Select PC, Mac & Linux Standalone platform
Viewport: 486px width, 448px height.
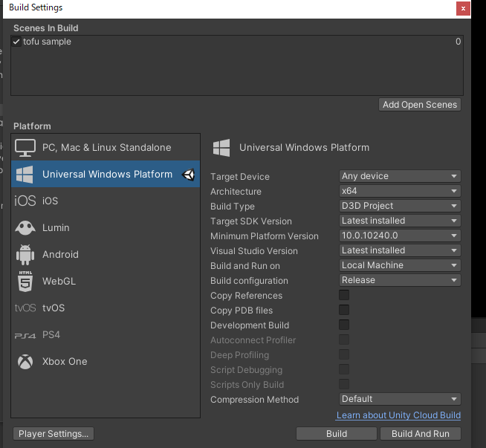click(x=106, y=147)
